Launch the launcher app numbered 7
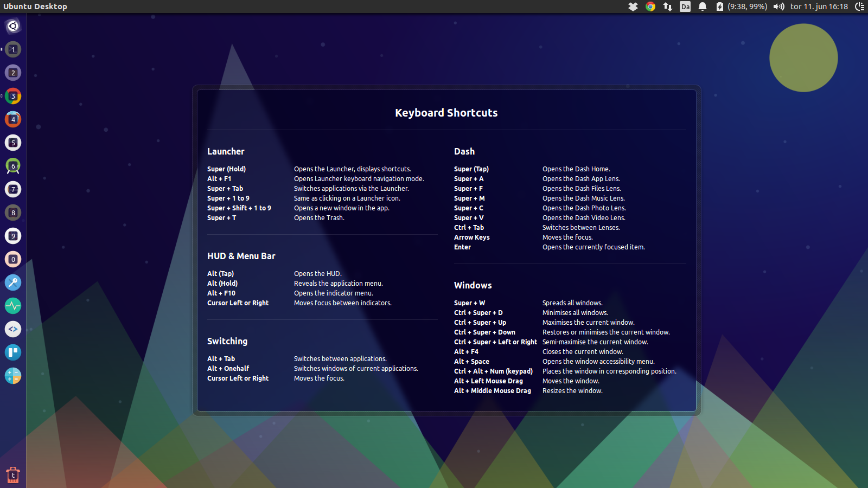 pyautogui.click(x=13, y=189)
